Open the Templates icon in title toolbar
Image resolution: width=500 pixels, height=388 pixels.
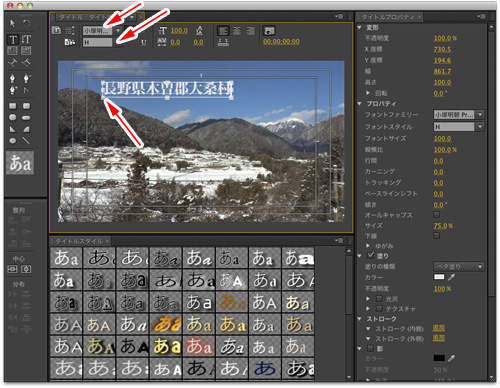pos(70,42)
